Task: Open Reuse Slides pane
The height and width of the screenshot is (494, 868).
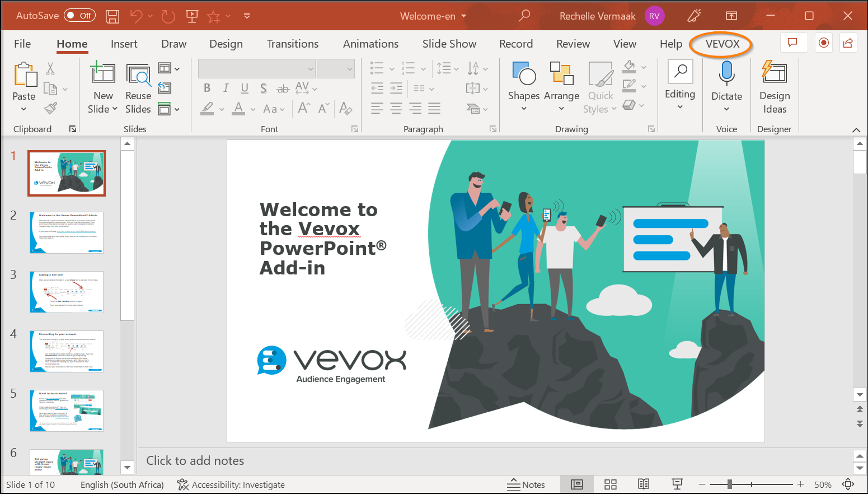Action: click(138, 87)
